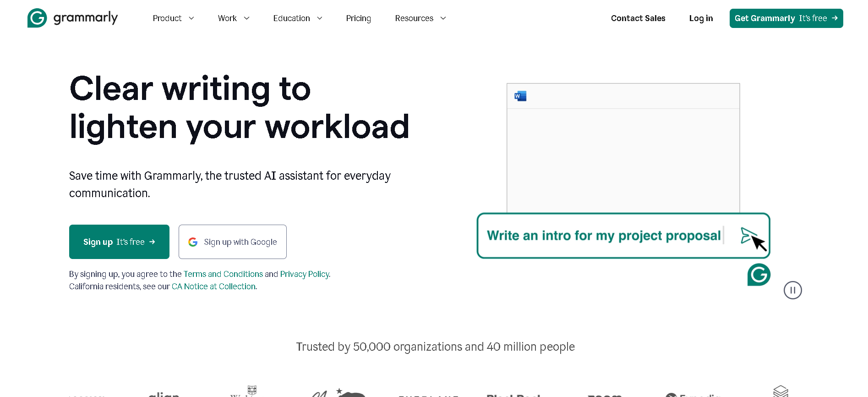Screen dimensions: 868x397
Task: Open the Resources dropdown
Action: point(420,18)
